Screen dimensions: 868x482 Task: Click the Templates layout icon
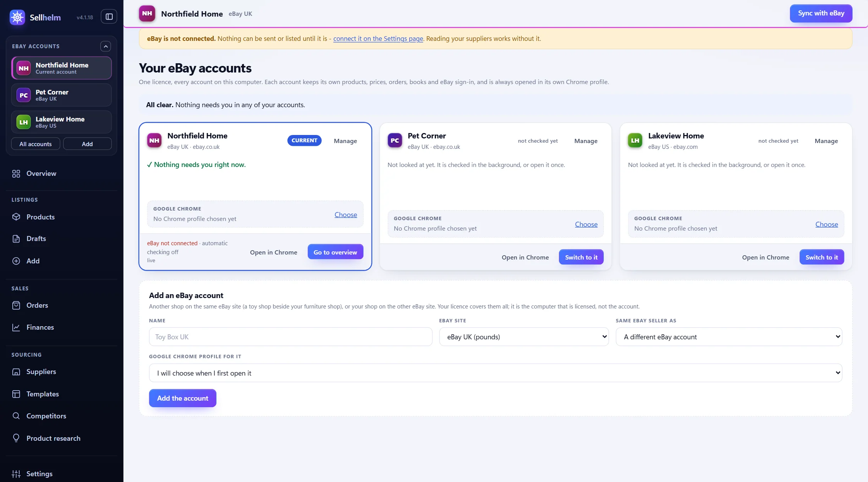tap(16, 394)
